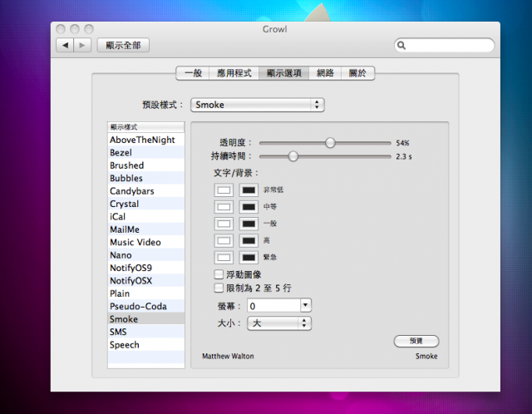Select the 顯示選項 tab
The height and width of the screenshot is (414, 532).
click(284, 73)
